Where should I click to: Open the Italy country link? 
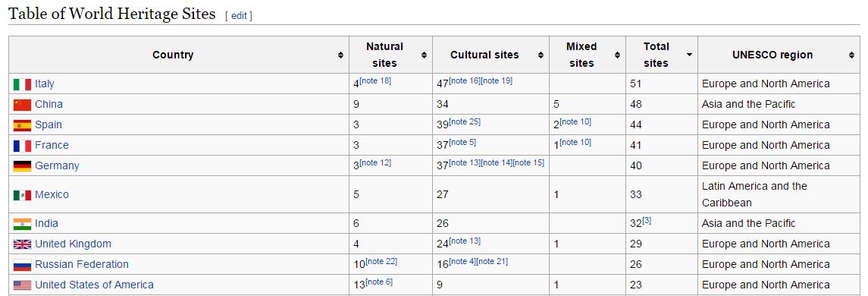point(44,83)
